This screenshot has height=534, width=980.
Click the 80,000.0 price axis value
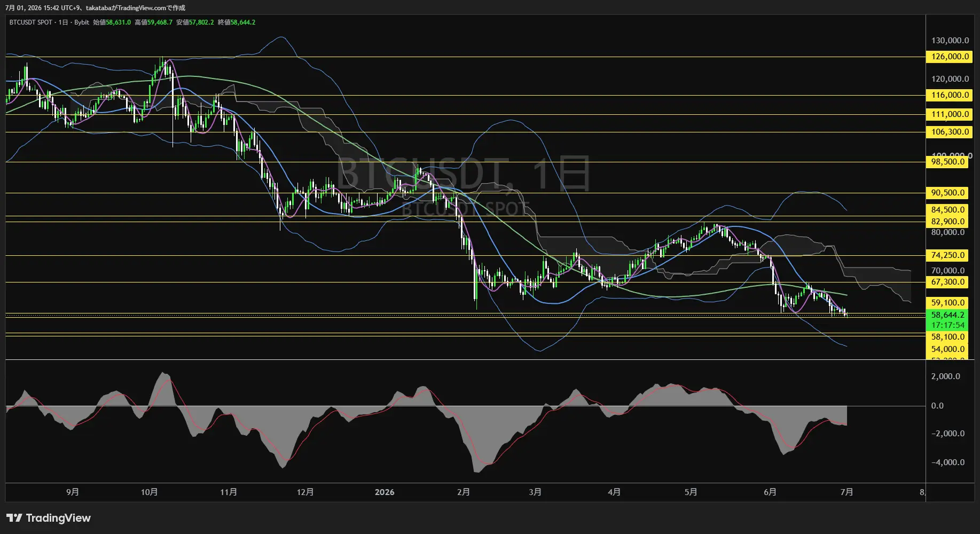947,232
